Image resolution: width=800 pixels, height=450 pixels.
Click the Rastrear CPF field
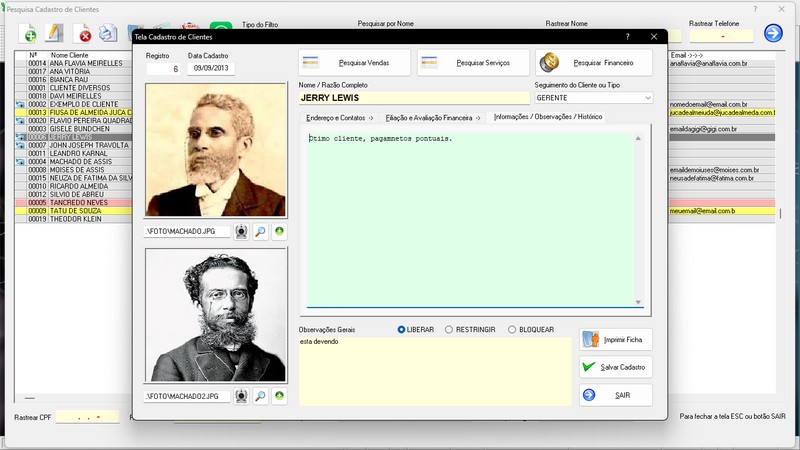point(87,417)
